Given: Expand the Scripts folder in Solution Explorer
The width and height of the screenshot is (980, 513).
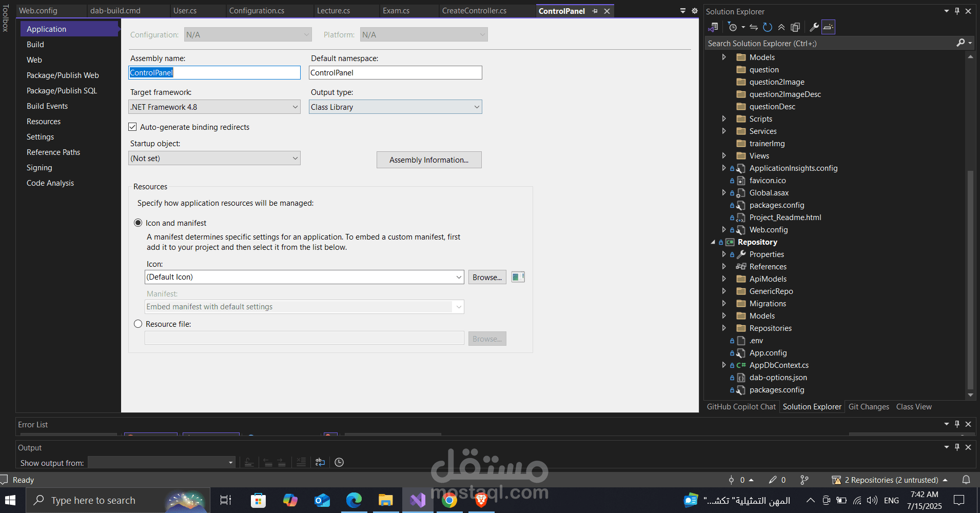Looking at the screenshot, I should pyautogui.click(x=724, y=119).
